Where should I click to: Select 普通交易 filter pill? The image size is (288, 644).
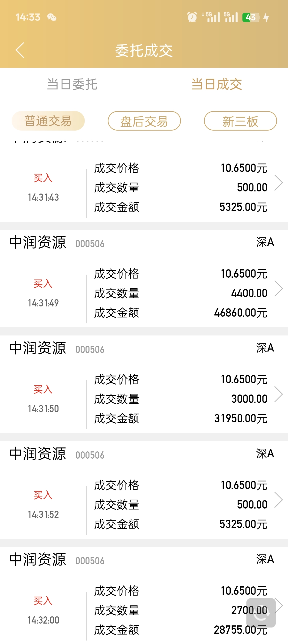(x=48, y=121)
